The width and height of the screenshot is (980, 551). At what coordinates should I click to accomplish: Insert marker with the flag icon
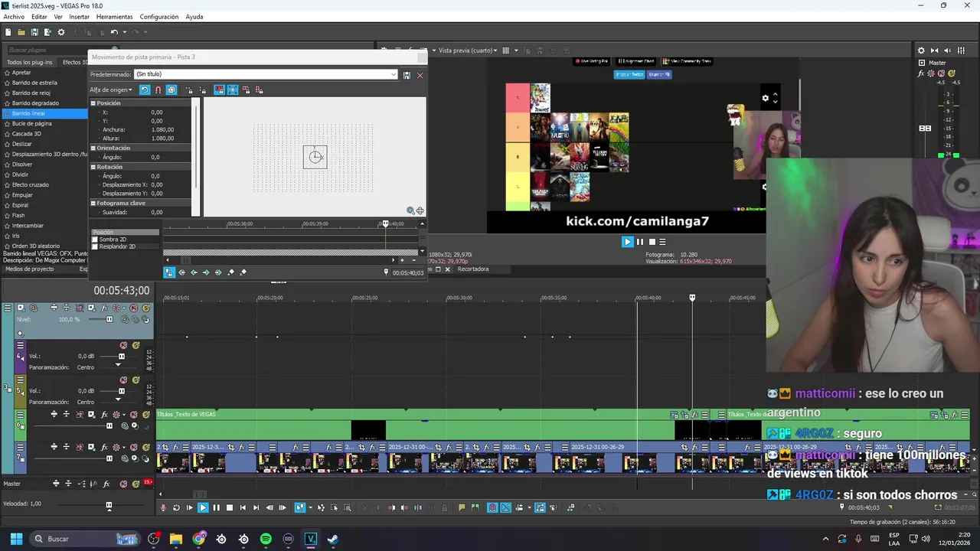point(462,507)
